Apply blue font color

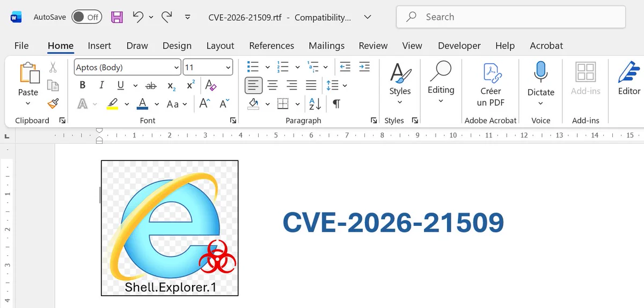coord(142,104)
